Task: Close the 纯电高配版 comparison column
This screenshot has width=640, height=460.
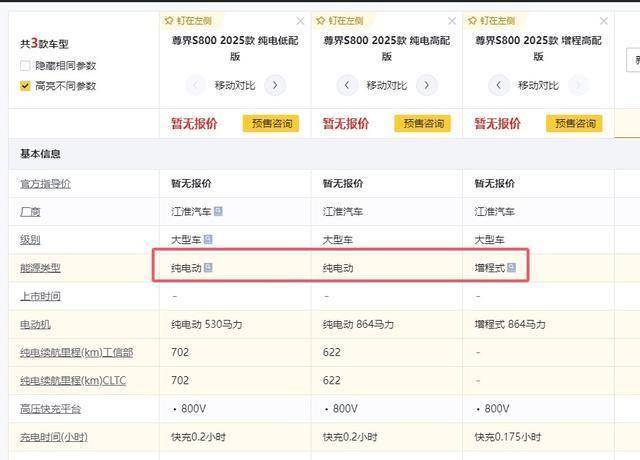Action: click(x=452, y=20)
